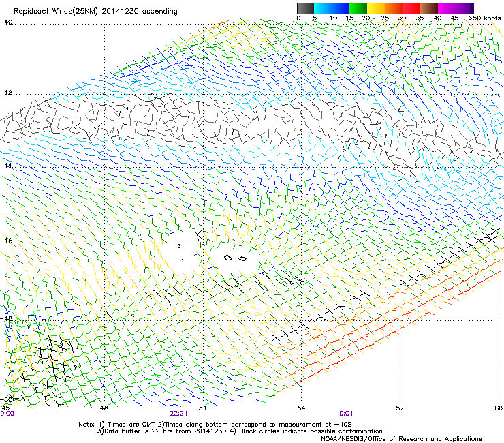Click the gray 0–5 knots color band

tap(305, 8)
